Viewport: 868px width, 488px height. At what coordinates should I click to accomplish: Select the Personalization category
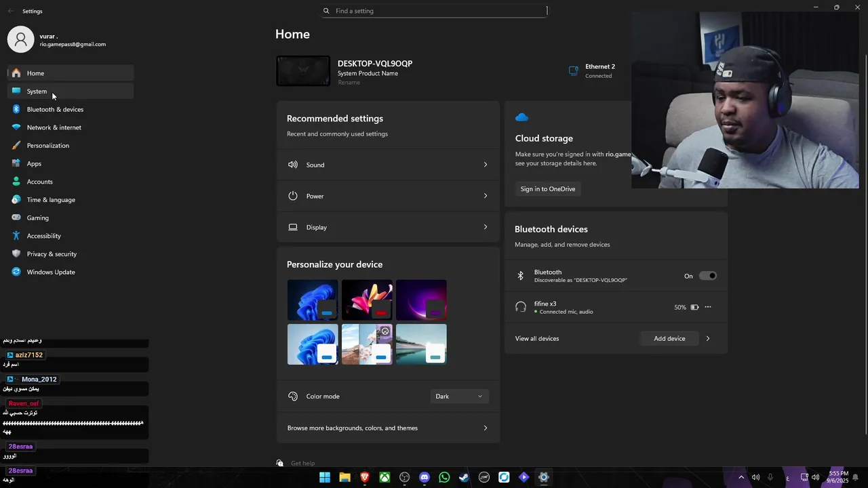[71, 145]
